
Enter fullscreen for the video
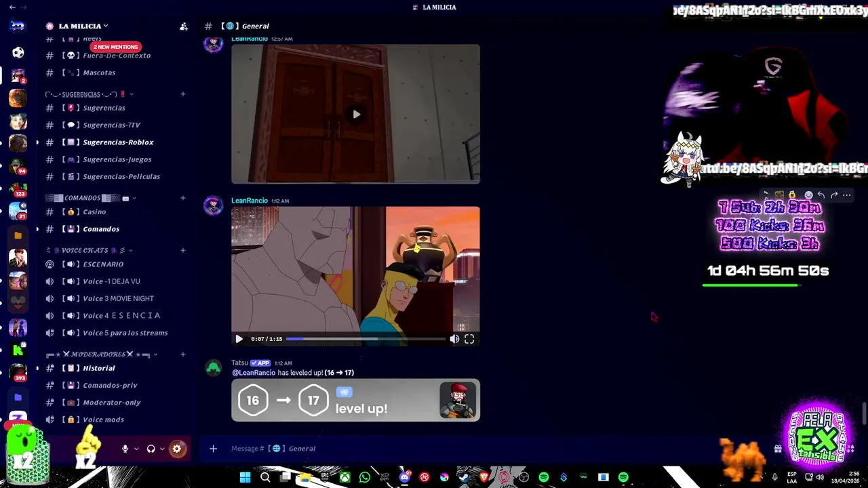point(469,339)
